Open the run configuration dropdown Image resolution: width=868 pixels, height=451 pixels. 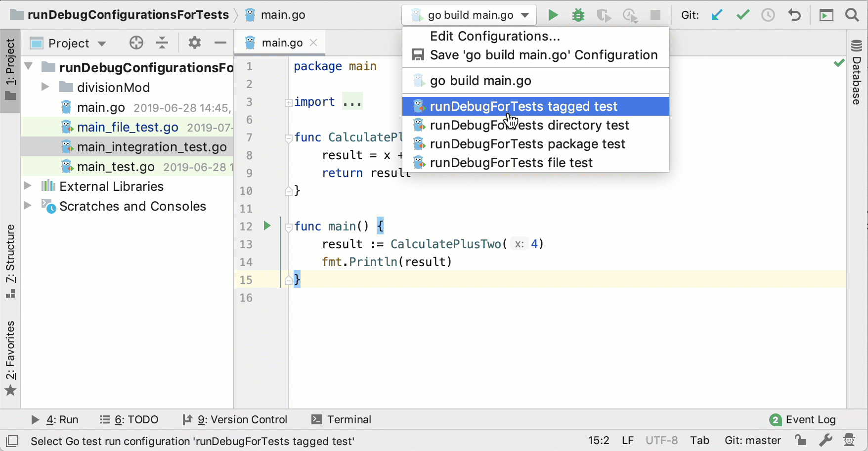525,15
